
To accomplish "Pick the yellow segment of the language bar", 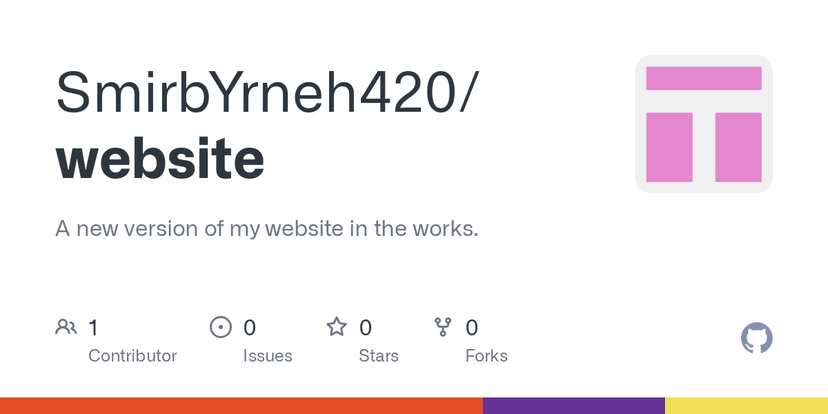I will tap(746, 405).
